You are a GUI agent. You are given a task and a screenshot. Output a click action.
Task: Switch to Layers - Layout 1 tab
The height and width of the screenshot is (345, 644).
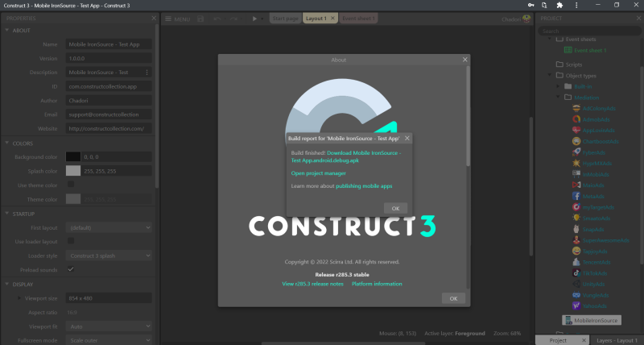pos(617,340)
